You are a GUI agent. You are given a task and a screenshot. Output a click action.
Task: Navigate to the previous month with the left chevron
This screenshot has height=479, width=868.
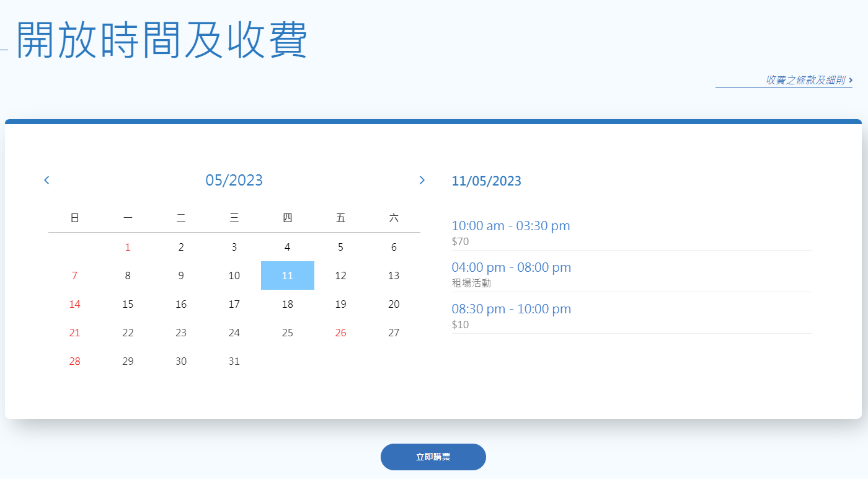[x=46, y=180]
